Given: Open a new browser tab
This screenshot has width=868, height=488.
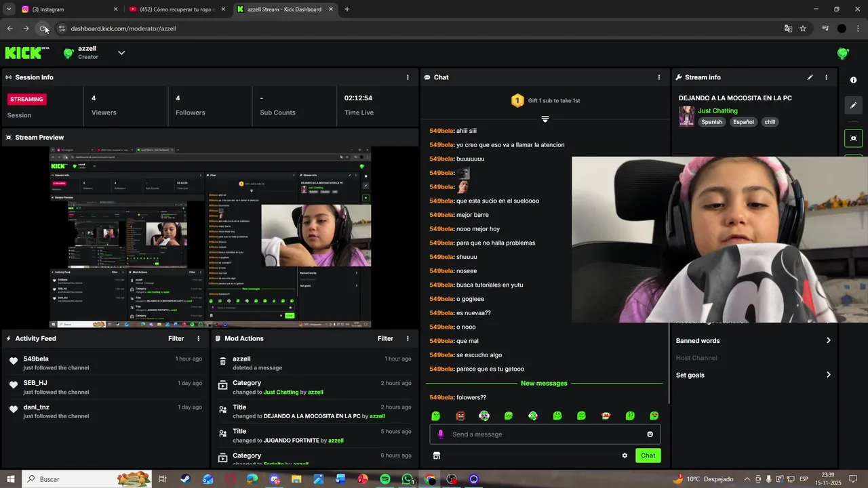Looking at the screenshot, I should [x=347, y=9].
